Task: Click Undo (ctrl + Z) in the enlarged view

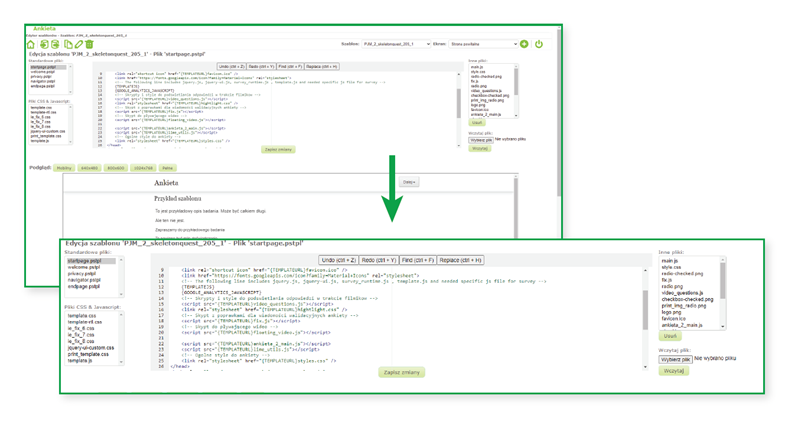Action: tap(338, 260)
